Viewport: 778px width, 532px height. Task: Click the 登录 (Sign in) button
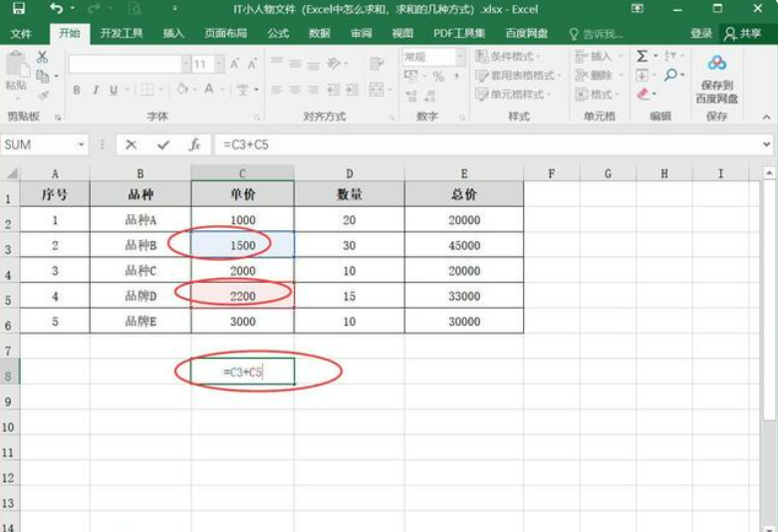701,33
